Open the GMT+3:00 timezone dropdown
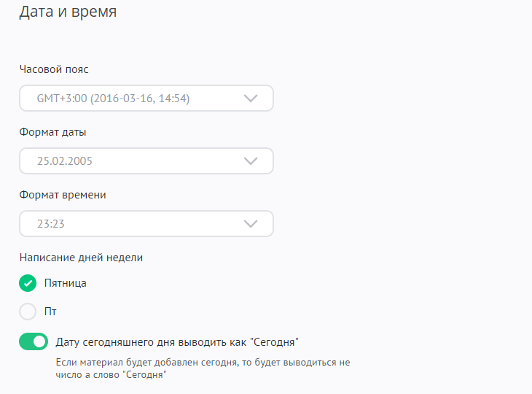Image resolution: width=532 pixels, height=394 pixels. [146, 98]
